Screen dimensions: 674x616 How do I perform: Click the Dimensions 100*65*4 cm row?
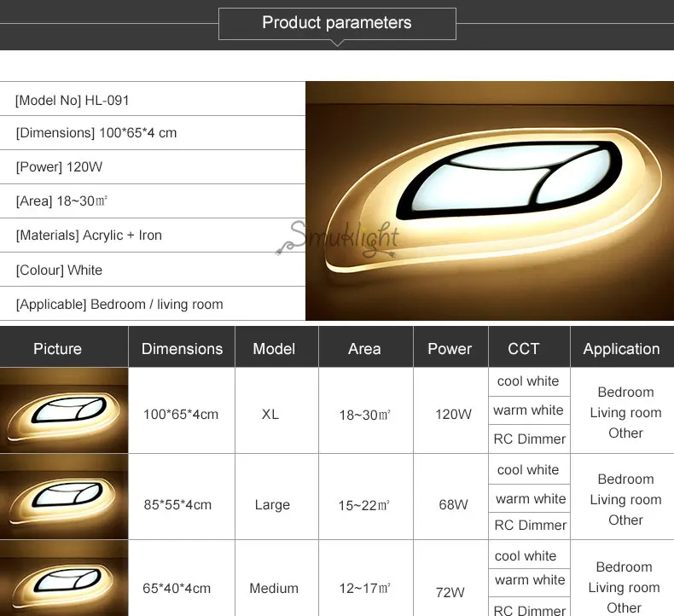coord(153,133)
